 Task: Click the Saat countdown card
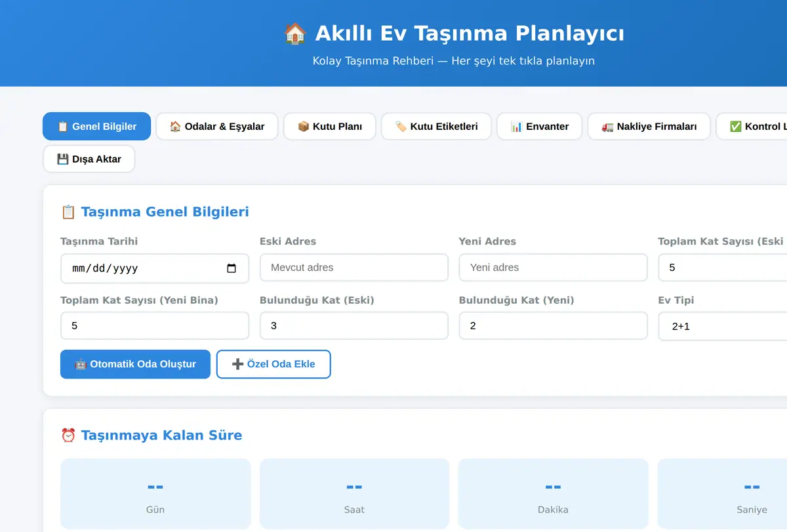point(354,494)
